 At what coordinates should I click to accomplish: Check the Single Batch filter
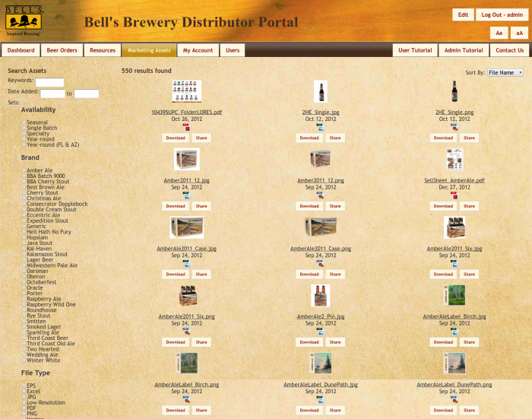tap(24, 128)
